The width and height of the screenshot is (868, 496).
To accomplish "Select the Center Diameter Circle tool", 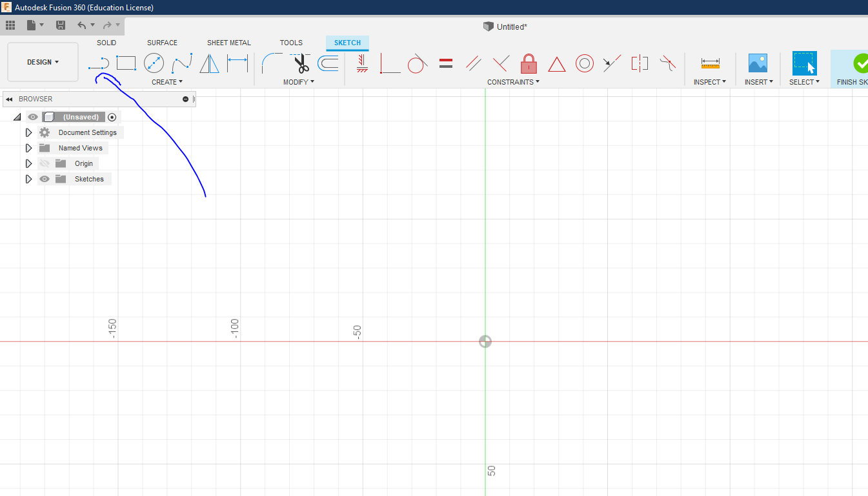I will pyautogui.click(x=154, y=63).
